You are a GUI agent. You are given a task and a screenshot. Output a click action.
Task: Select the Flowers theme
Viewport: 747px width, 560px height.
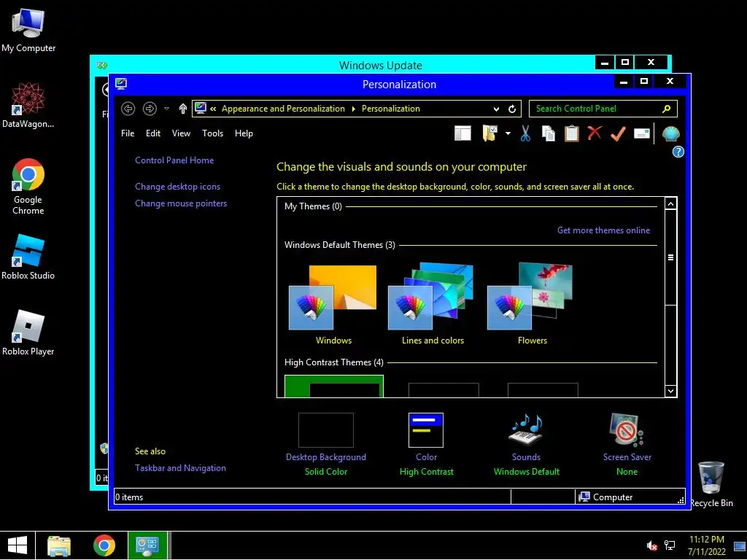click(532, 304)
